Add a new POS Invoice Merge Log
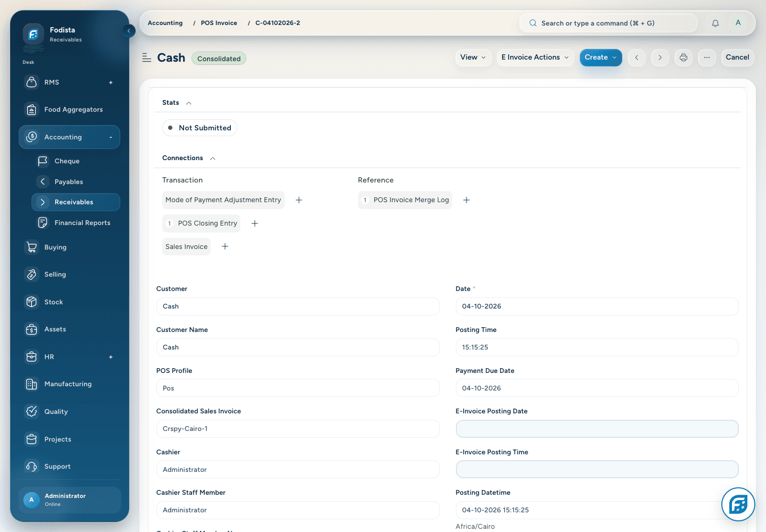This screenshot has height=532, width=766. [x=467, y=200]
